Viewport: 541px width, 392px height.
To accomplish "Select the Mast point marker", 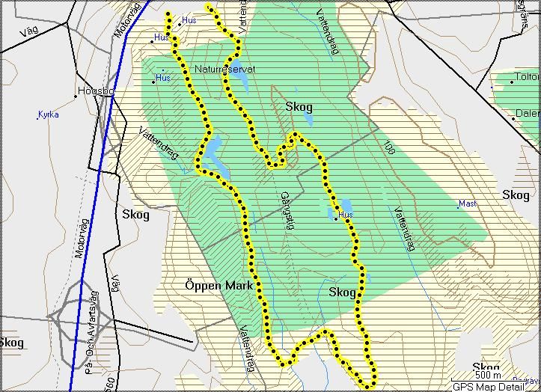I will point(459,206).
